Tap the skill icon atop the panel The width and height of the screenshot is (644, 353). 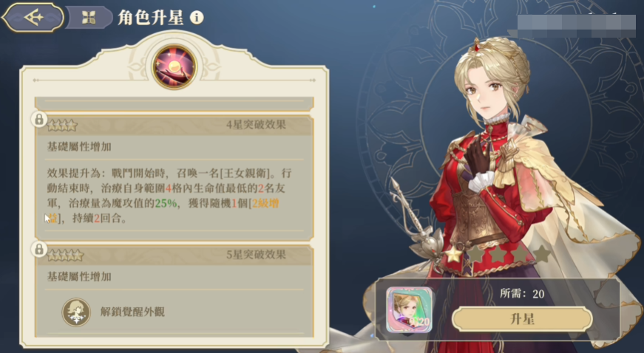[174, 66]
